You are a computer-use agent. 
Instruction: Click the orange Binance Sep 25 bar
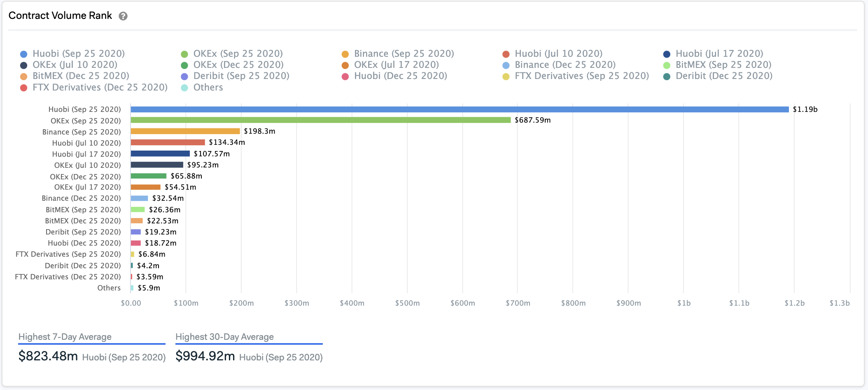(185, 131)
